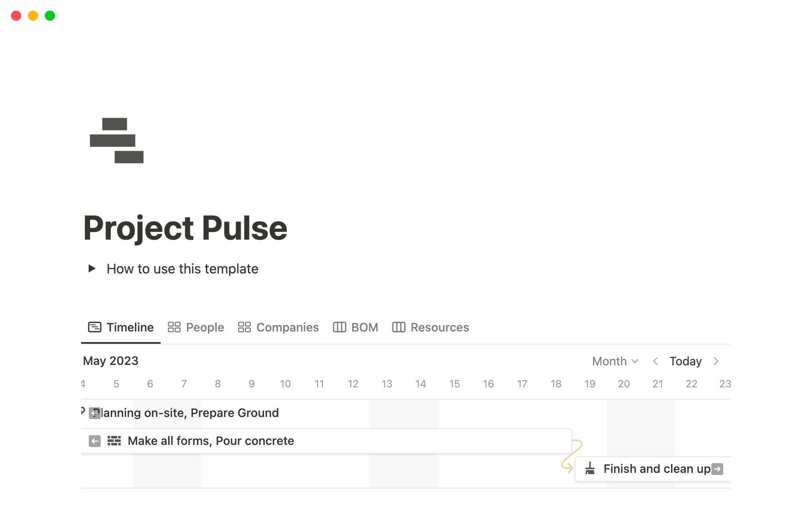Viewport: 812px width, 508px height.
Task: Click the broom icon on Finish and clean up
Action: click(x=590, y=469)
